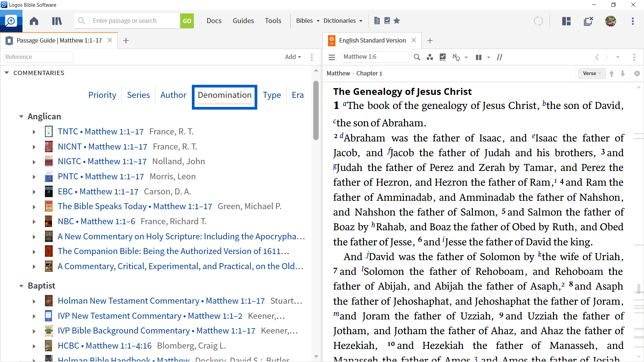The width and height of the screenshot is (644, 362).
Task: Open the reading plan checkmark icon
Action: (443, 57)
